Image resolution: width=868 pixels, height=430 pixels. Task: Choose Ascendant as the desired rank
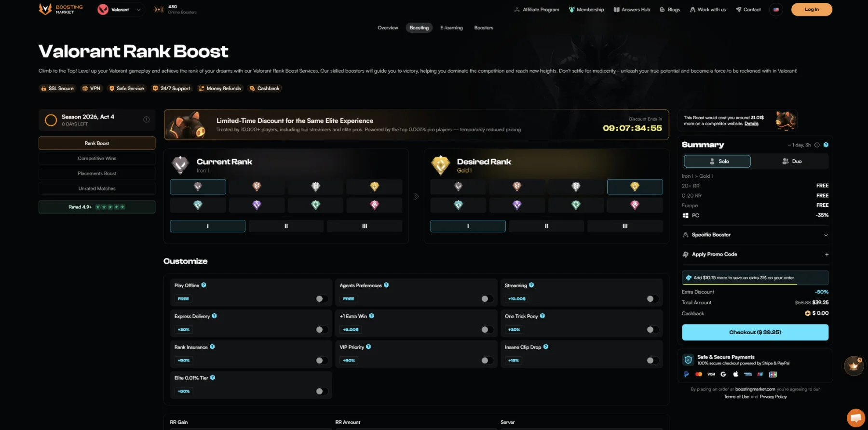(x=576, y=205)
